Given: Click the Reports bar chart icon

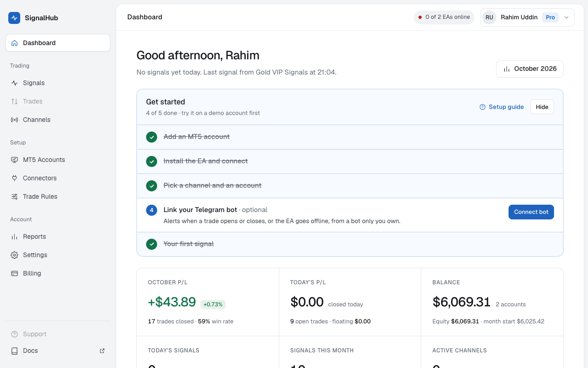Looking at the screenshot, I should (x=14, y=236).
